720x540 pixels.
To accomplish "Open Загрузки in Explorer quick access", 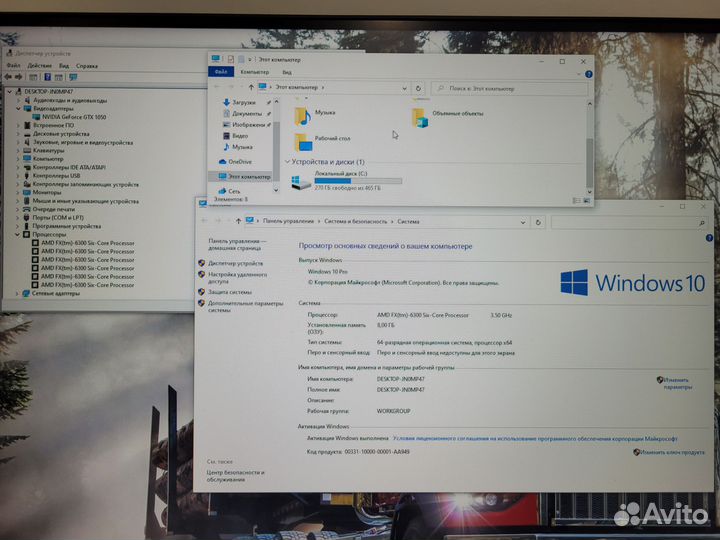I will point(244,102).
